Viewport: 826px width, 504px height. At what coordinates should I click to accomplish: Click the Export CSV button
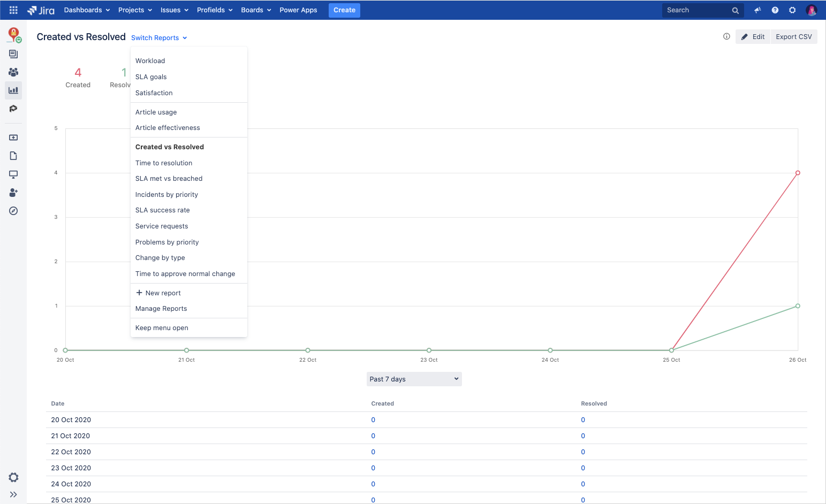pos(794,36)
